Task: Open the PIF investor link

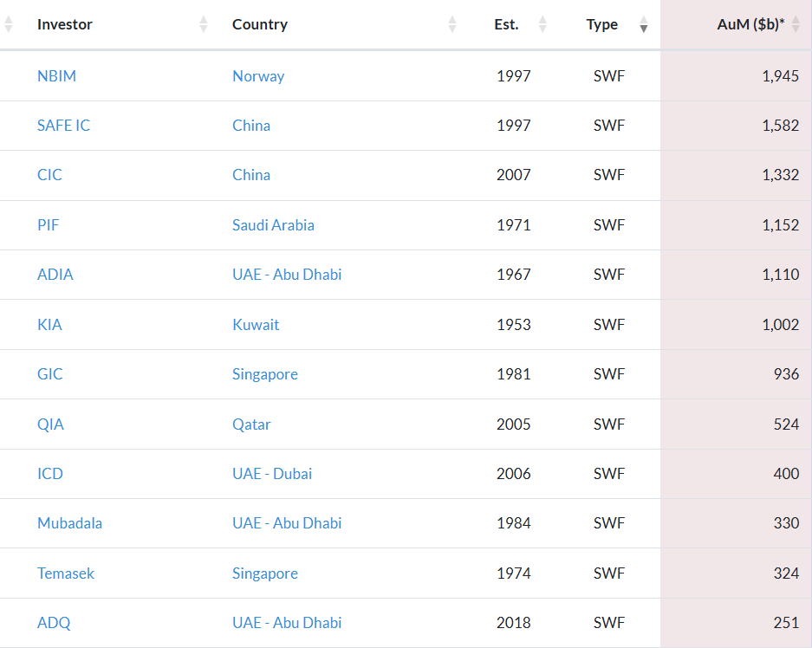Action: (49, 225)
